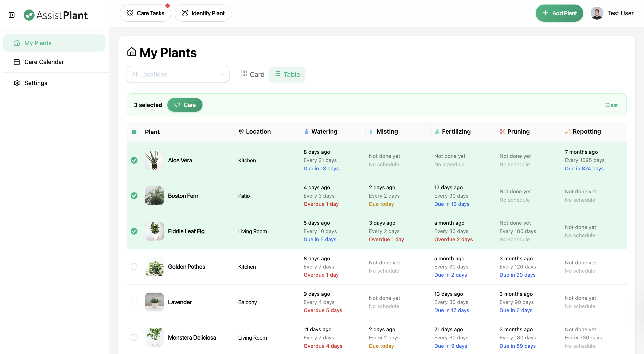Click Monstera Deliciosa plant name
Screen dimensions: 644x354
(x=192, y=337)
